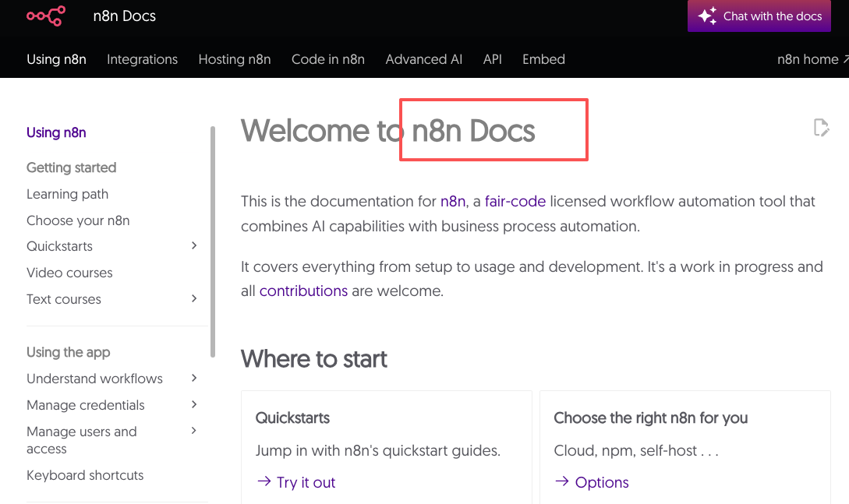
Task: Click the arrow before Try it out
Action: click(x=264, y=481)
